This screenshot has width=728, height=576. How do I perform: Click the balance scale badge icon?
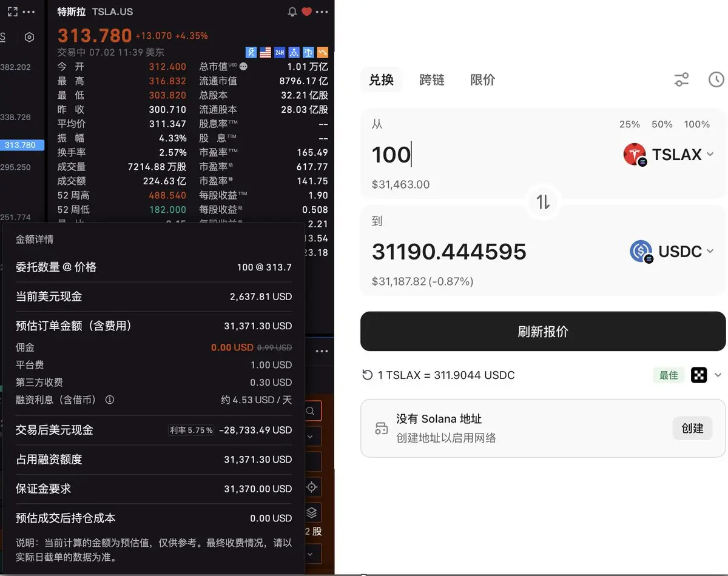[308, 53]
